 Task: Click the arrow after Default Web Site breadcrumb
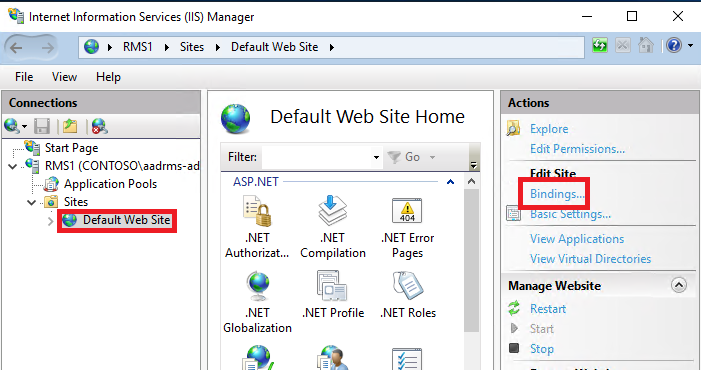332,47
